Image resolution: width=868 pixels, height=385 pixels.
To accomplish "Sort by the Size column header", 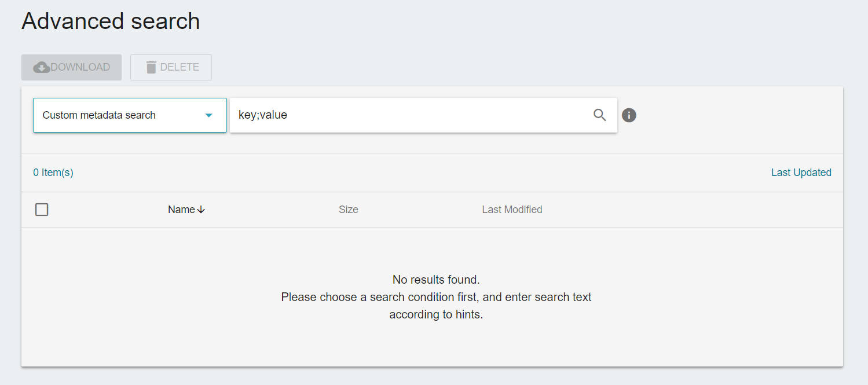I will tap(349, 210).
